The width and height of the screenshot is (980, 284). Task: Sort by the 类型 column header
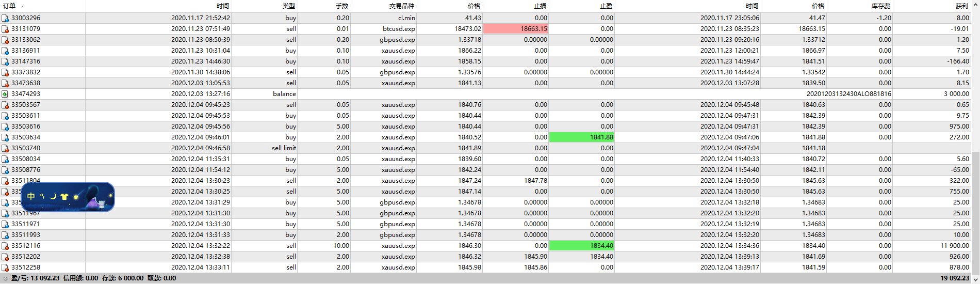click(265, 6)
